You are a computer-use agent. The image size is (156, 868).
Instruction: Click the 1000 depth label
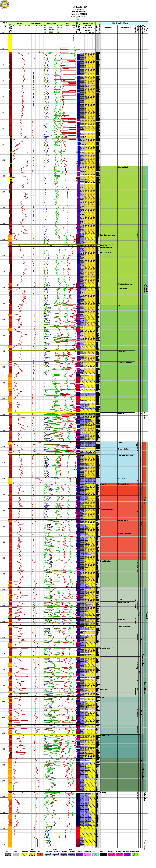(3, 160)
